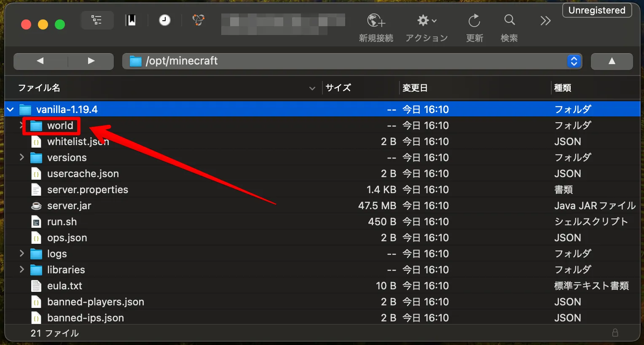This screenshot has height=345, width=644.
Task: Select the versions folder
Action: coord(67,158)
